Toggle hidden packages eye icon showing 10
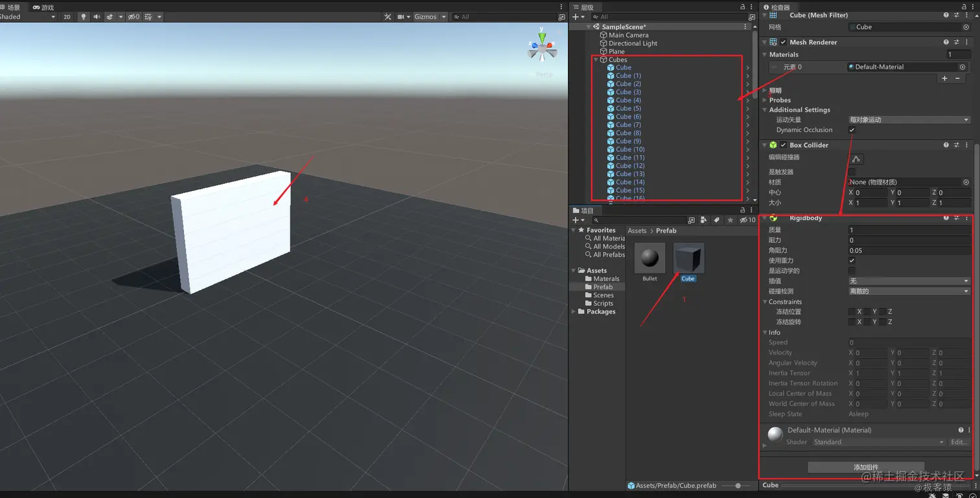 747,220
